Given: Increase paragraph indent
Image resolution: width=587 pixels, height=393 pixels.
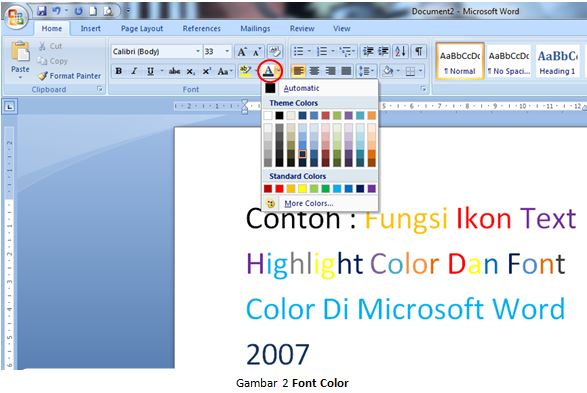Looking at the screenshot, I should point(383,51).
